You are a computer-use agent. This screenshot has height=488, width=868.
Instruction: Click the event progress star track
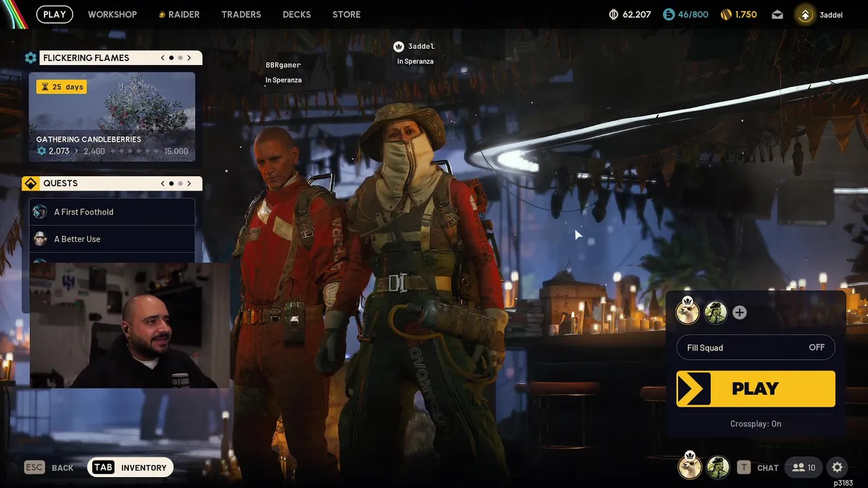click(134, 151)
